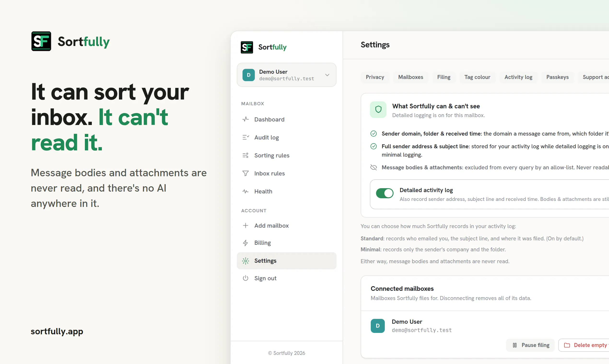Switch to the Mailboxes tab
The width and height of the screenshot is (609, 364).
410,77
